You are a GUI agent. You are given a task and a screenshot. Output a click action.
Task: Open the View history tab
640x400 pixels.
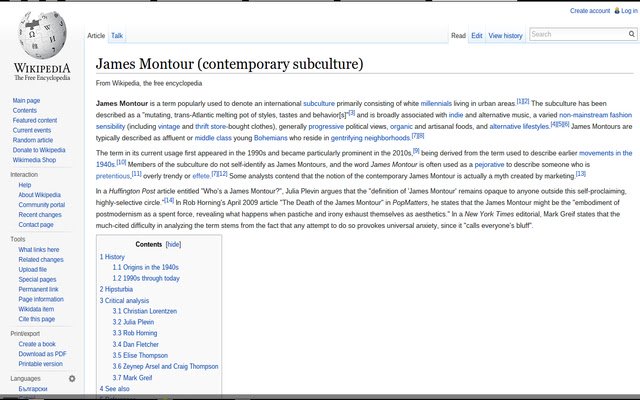pos(505,36)
